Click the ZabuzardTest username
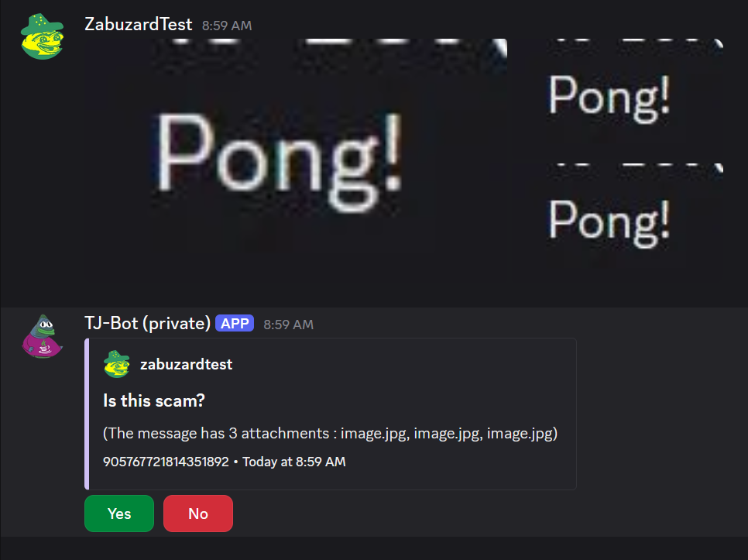This screenshot has width=748, height=560. [139, 24]
